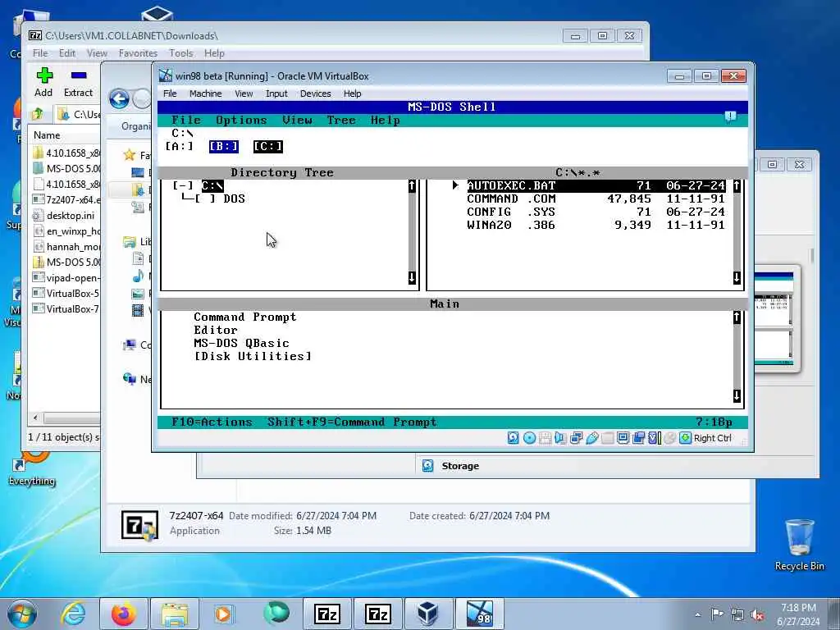Open Windows Explorer from the taskbar
840x630 pixels.
pos(174,614)
